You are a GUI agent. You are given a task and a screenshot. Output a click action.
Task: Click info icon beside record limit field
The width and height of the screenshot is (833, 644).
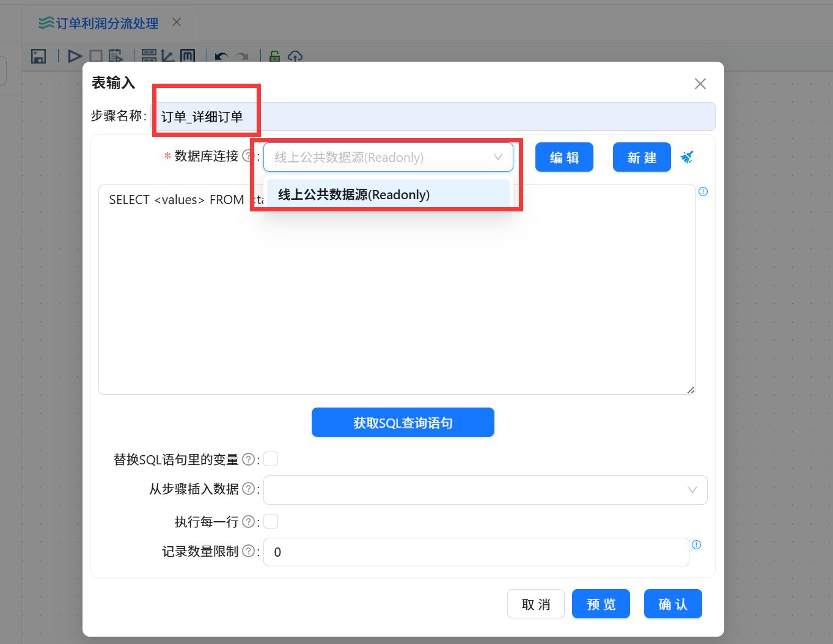pos(696,545)
